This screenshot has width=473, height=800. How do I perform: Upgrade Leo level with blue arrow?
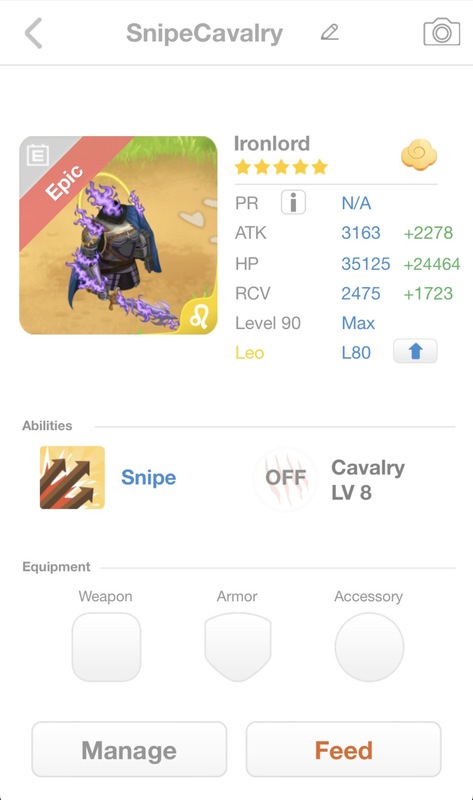click(x=415, y=352)
